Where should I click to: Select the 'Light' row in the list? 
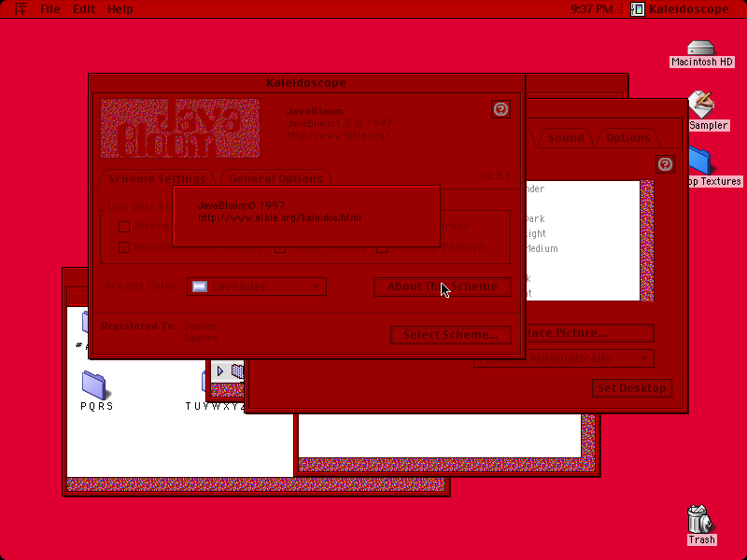(x=582, y=234)
